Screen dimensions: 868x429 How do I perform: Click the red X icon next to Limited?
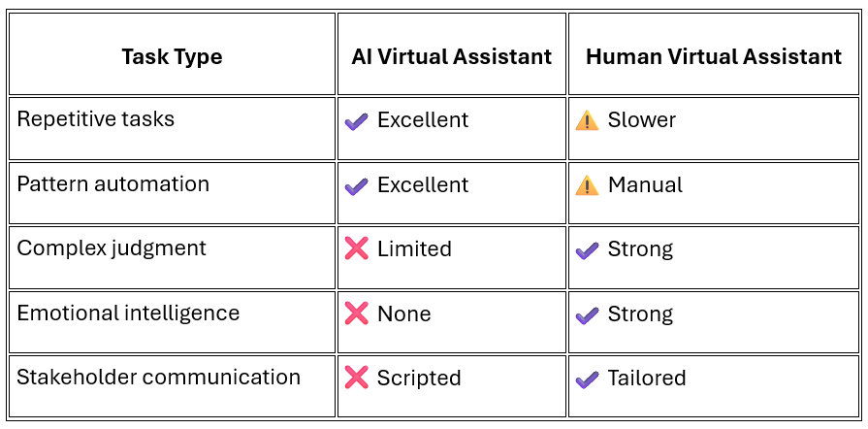pos(356,248)
